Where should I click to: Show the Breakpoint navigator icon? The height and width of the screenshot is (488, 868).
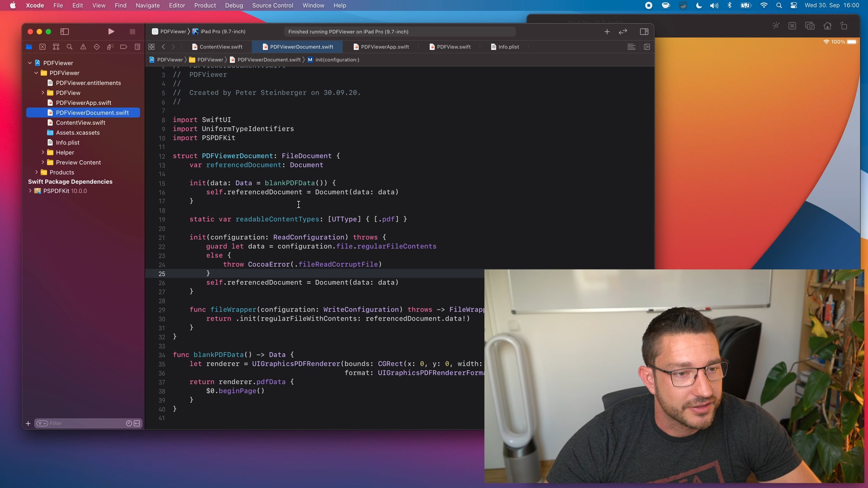124,47
